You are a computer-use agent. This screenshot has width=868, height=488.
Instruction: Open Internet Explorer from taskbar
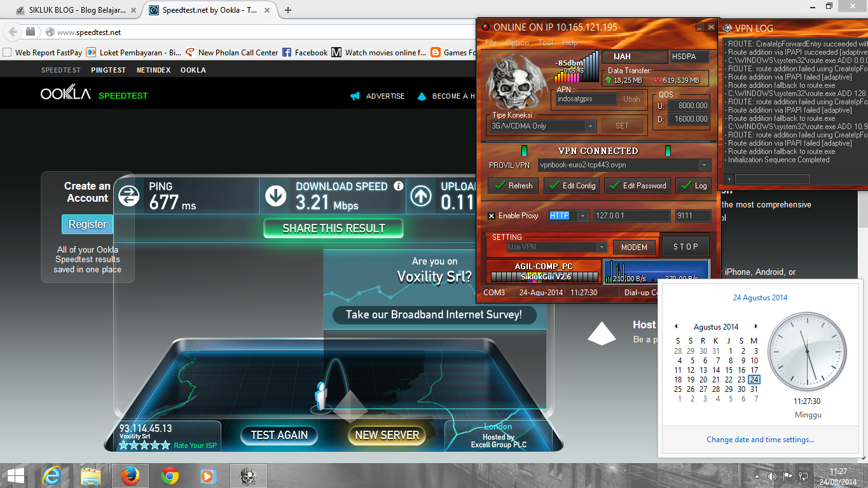point(52,476)
